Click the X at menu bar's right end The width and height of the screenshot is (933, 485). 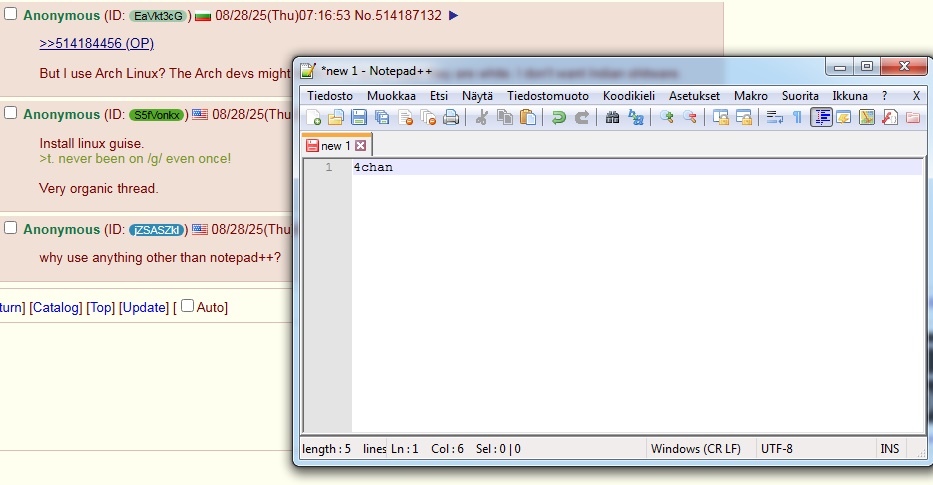[x=916, y=96]
